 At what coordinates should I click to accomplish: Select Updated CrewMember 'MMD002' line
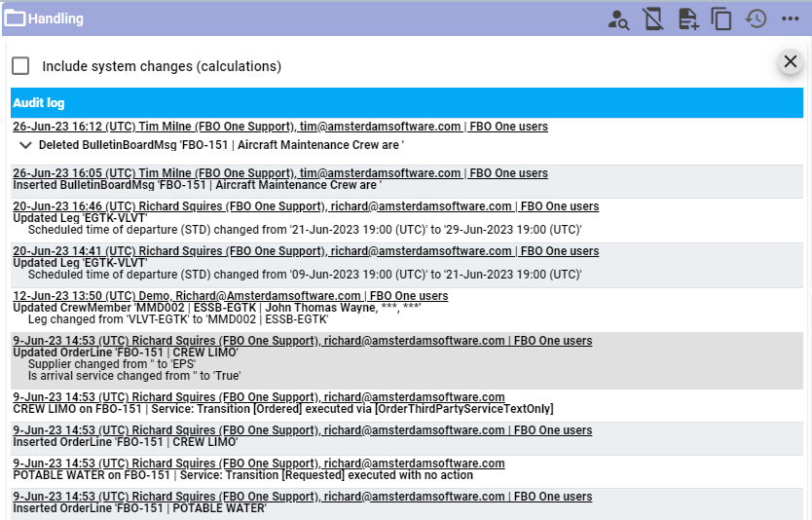click(216, 308)
